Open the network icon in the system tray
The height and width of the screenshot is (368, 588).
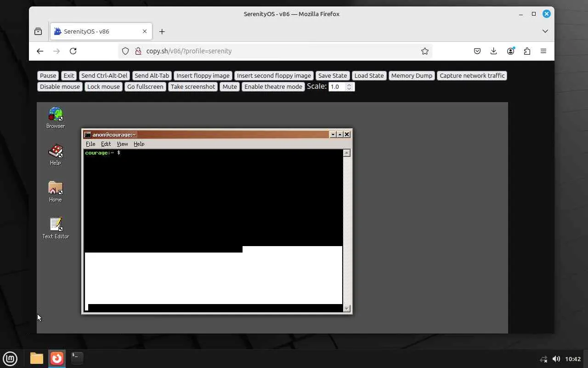coord(544,359)
